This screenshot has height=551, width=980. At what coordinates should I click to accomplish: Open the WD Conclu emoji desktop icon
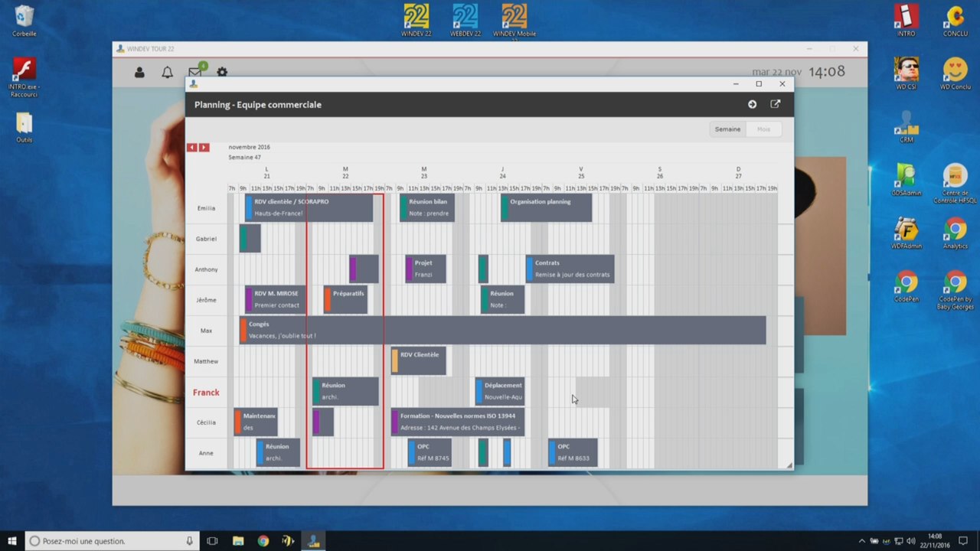pos(955,73)
